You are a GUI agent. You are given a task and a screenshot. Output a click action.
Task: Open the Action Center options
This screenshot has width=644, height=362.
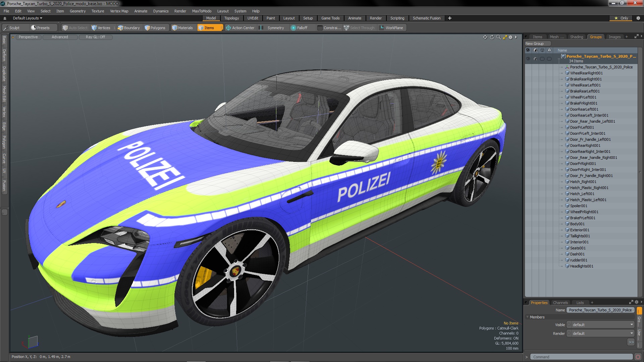(240, 28)
